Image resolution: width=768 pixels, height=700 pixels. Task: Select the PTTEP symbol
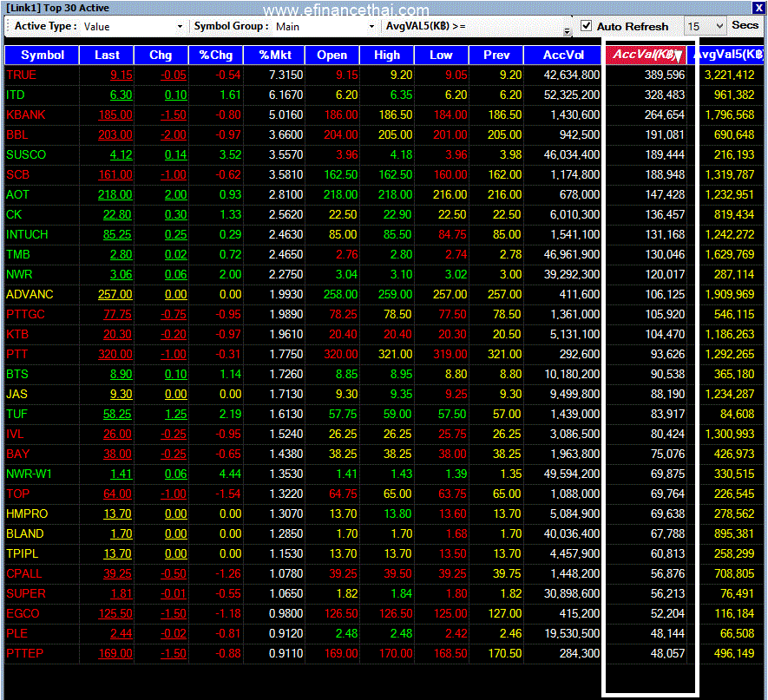[24, 653]
